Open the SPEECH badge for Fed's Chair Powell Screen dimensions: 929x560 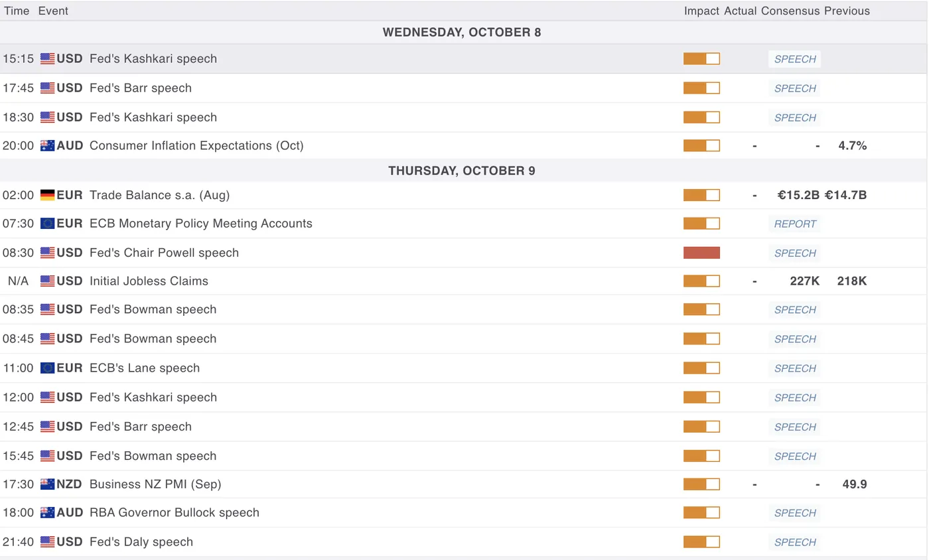click(x=795, y=253)
